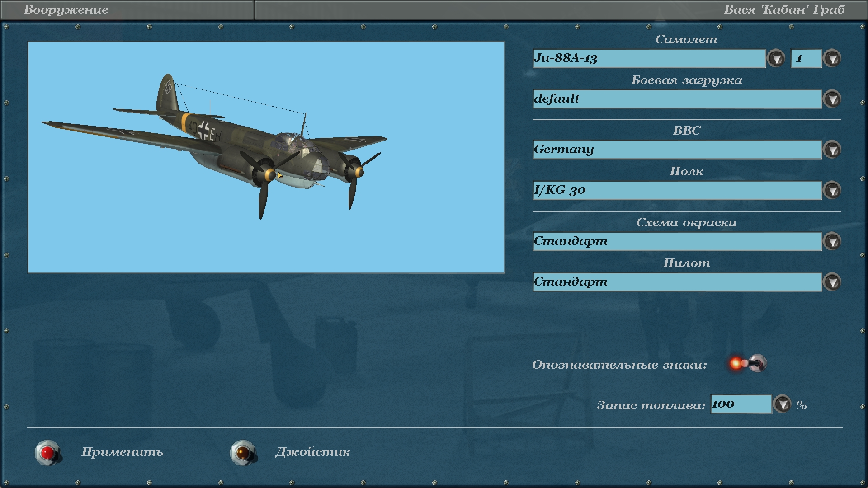Click the amber Джойстик button icon

(243, 452)
